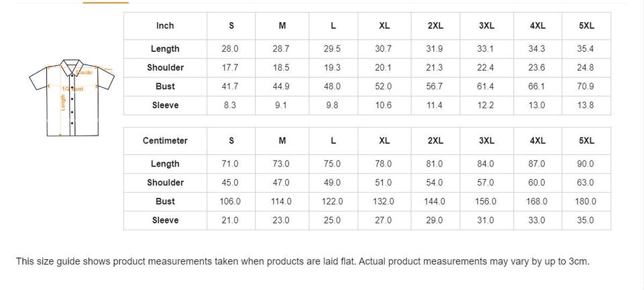Select the M column header in Centimeter table
The height and width of the screenshot is (290, 644).
pos(282,140)
